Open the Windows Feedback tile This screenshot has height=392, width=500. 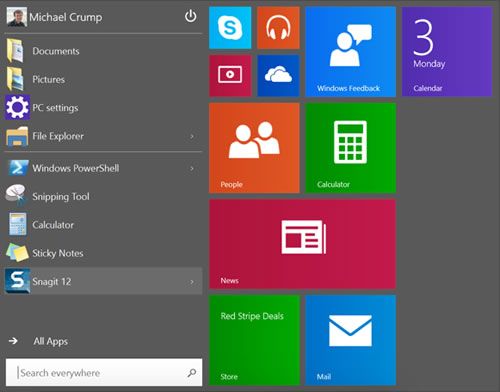pos(351,52)
